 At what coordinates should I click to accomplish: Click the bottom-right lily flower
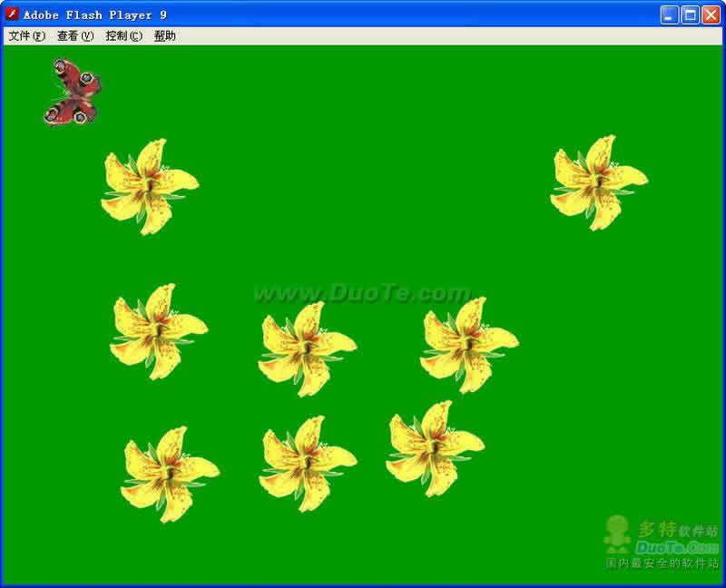point(435,448)
